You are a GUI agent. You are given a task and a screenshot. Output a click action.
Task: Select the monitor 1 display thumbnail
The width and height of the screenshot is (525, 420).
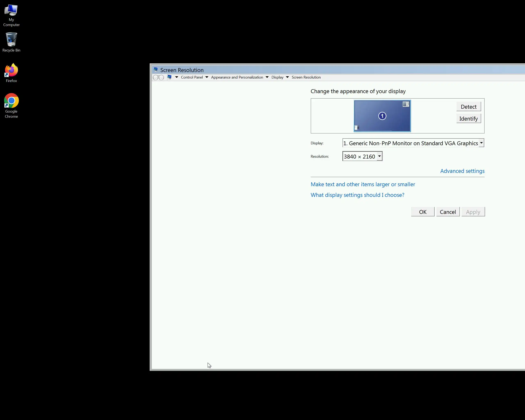pyautogui.click(x=382, y=116)
